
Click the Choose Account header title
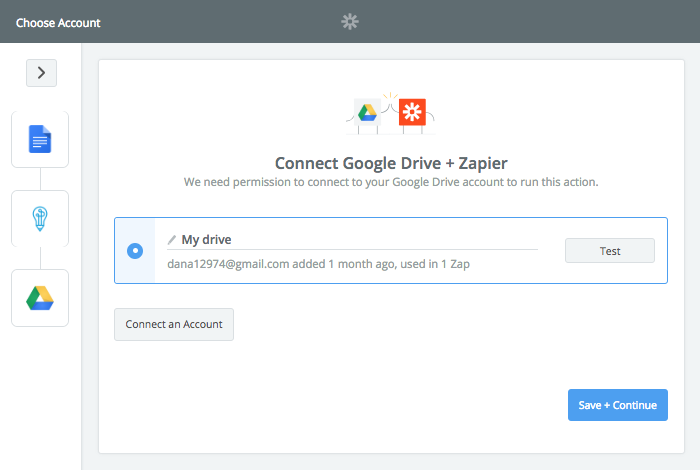(x=58, y=23)
